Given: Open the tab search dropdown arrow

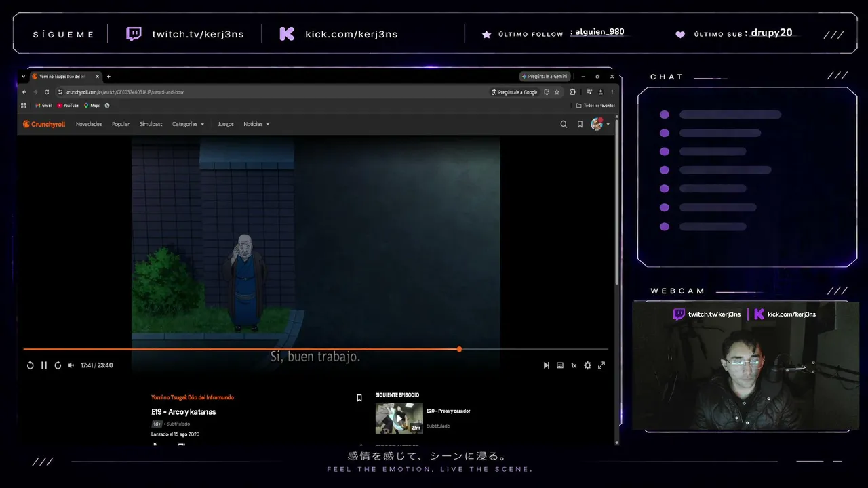Looking at the screenshot, I should 24,77.
